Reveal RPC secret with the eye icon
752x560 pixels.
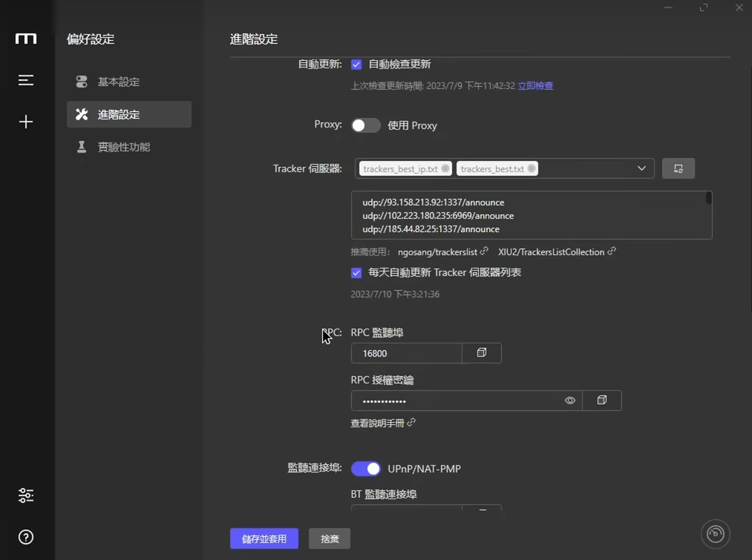569,400
